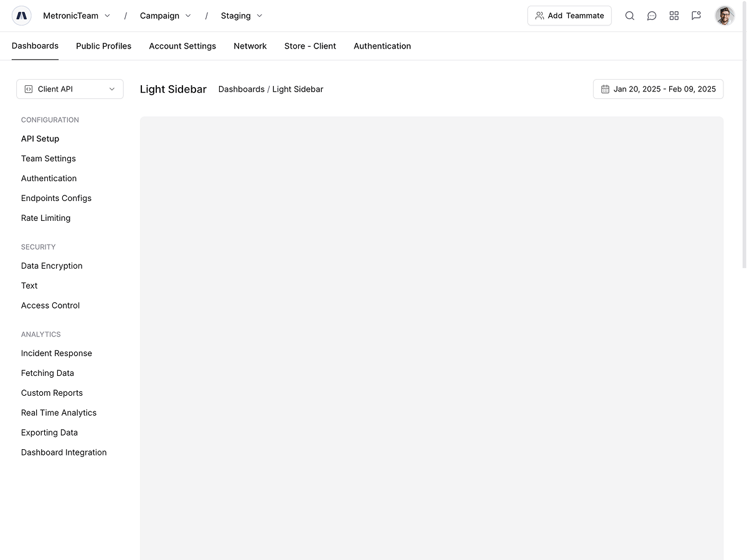The width and height of the screenshot is (747, 560).
Task: Click the calendar icon in date range
Action: click(605, 89)
